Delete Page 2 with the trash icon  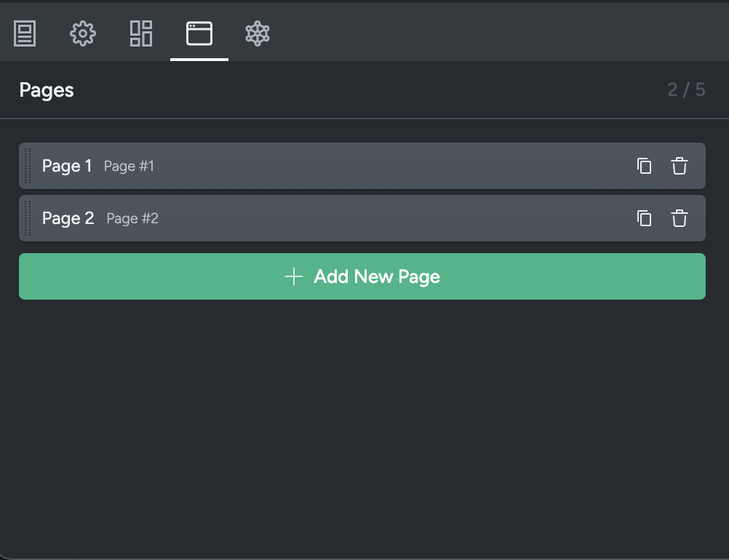coord(680,218)
